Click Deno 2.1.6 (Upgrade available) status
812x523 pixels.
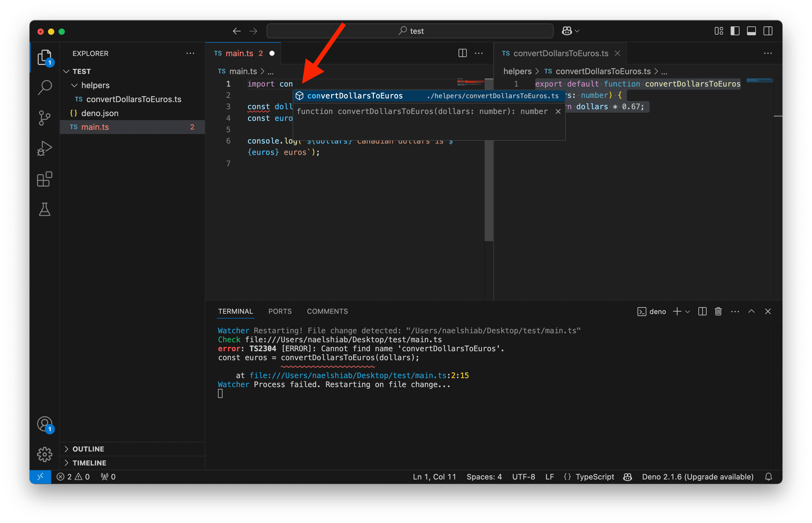point(698,477)
